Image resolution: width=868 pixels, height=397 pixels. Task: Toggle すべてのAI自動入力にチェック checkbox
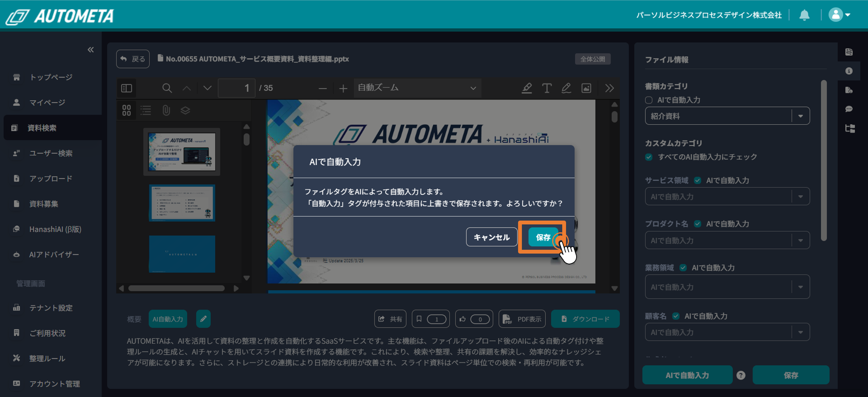coord(649,157)
